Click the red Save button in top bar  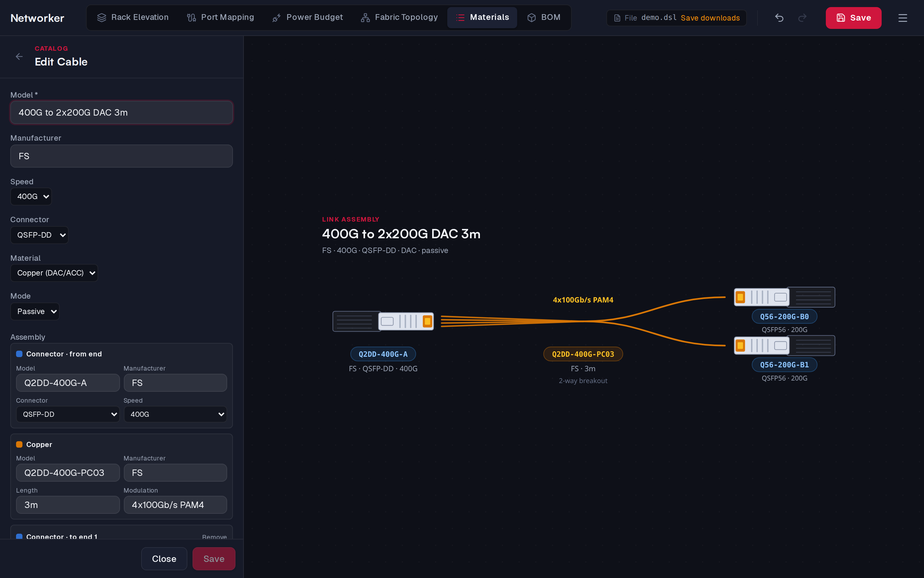tap(853, 18)
